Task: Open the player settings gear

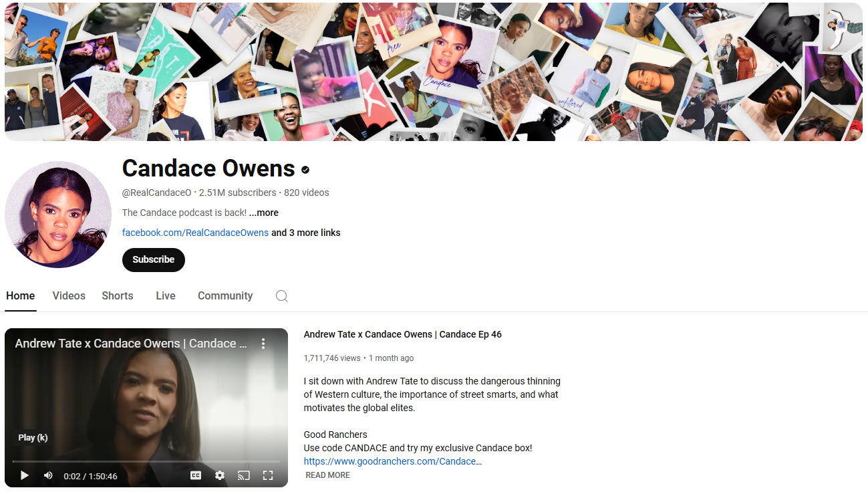Action: (220, 475)
